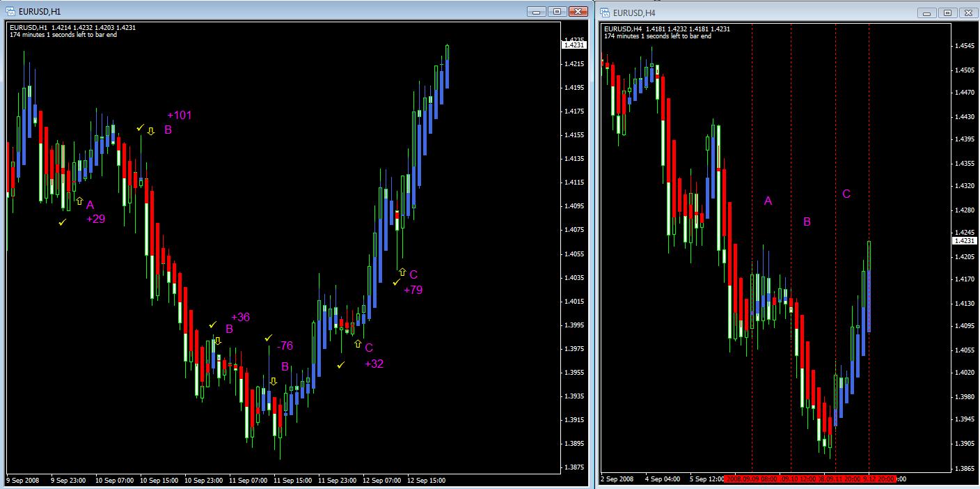
Task: Click the 1.4231 current price tag on H1 chart
Action: coord(574,45)
